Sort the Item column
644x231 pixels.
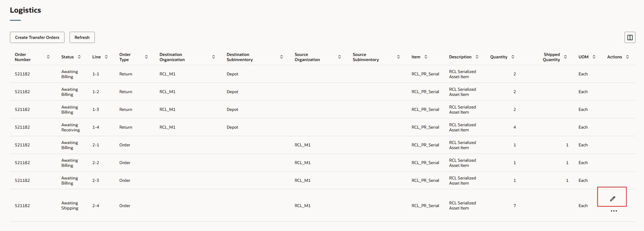click(426, 57)
